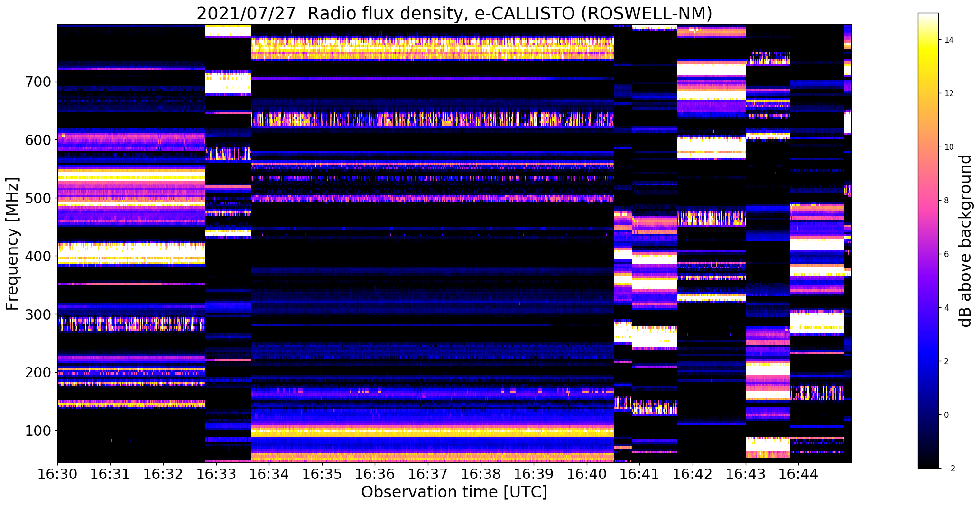Click the colorbar tick label 2
The image size is (980, 506).
(946, 361)
